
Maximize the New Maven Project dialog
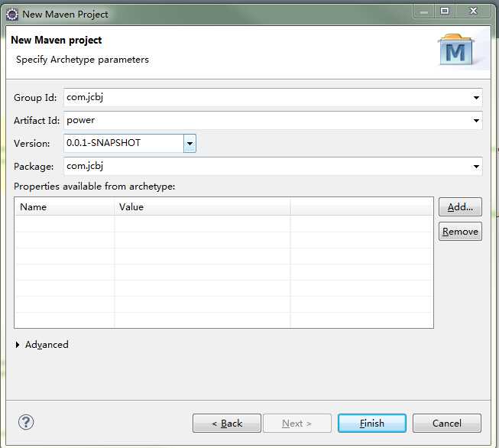point(445,11)
